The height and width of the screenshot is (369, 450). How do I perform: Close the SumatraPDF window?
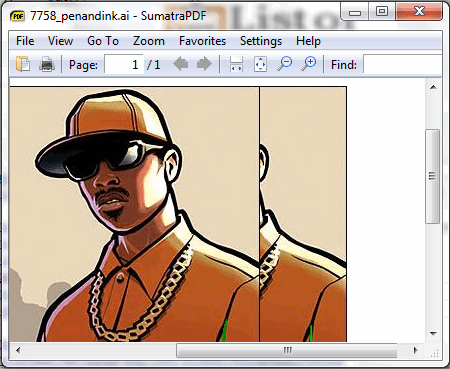[x=419, y=12]
